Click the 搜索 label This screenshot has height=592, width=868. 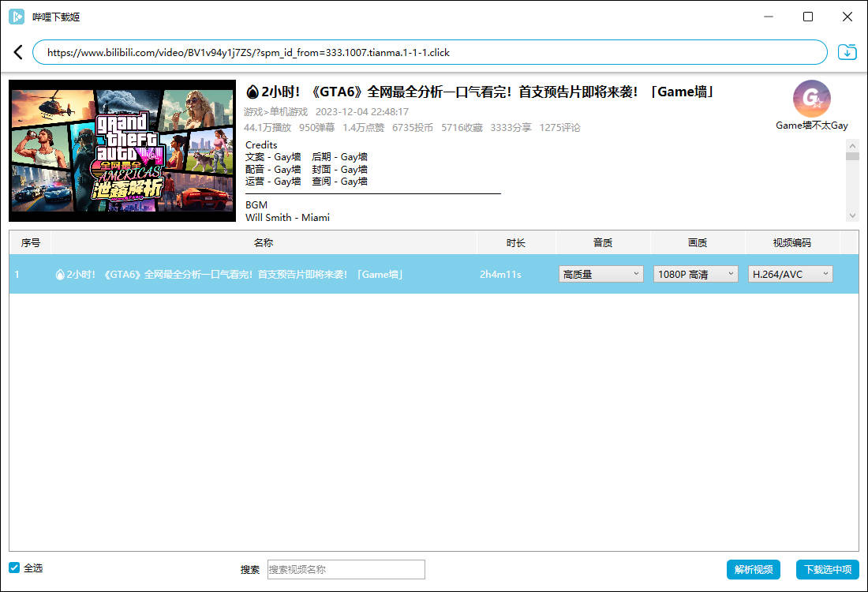click(x=250, y=569)
